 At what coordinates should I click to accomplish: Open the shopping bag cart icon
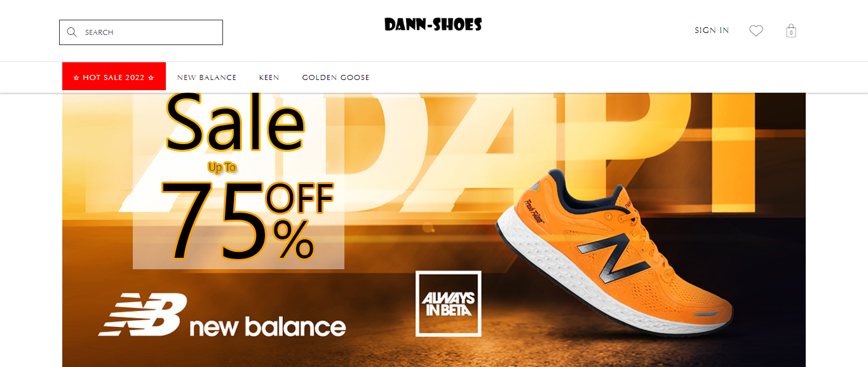click(x=791, y=30)
